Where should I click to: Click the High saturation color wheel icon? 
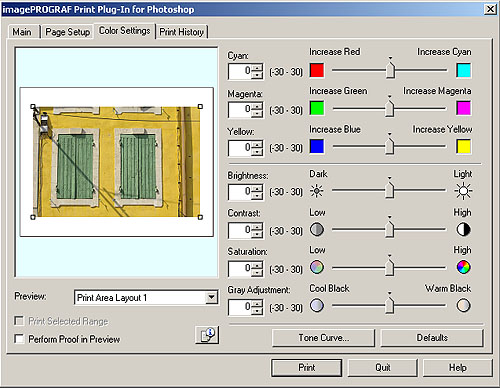pyautogui.click(x=463, y=267)
